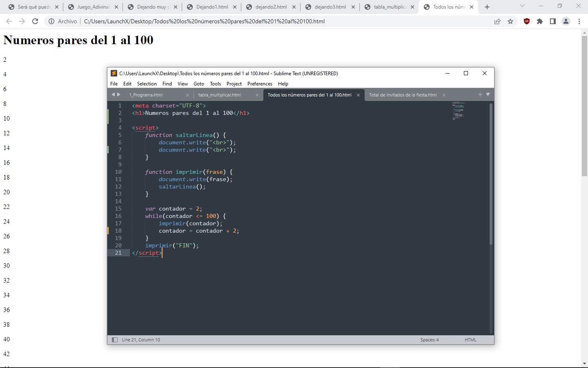Share this page from the address bar
The image size is (588, 368).
pos(497,21)
